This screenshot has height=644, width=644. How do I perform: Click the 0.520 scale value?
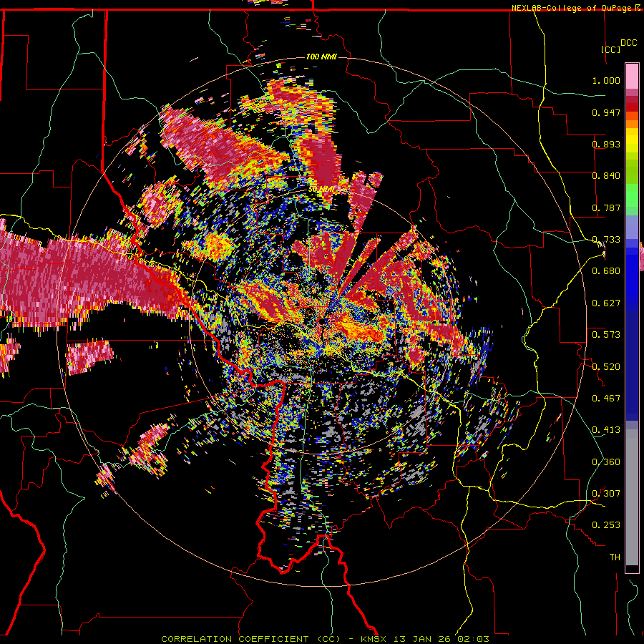tap(606, 367)
